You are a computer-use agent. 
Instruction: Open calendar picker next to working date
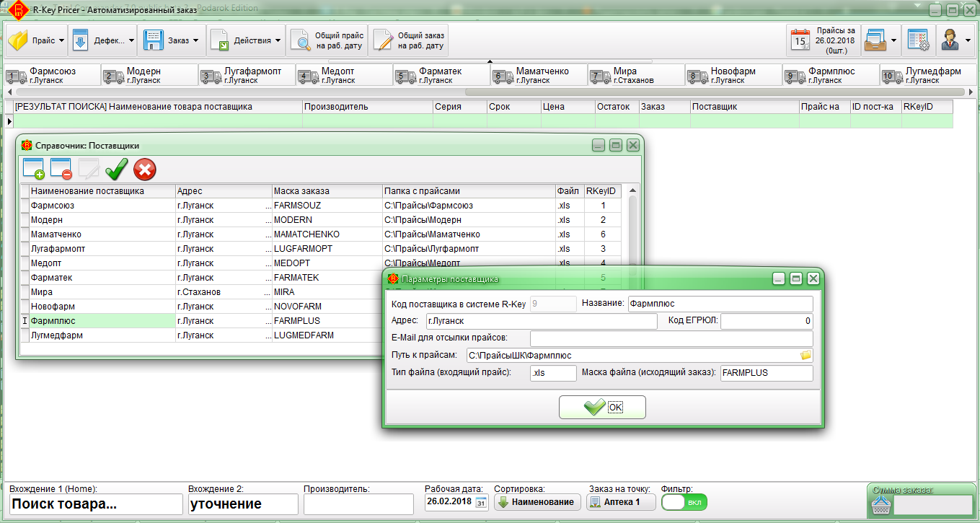coord(481,502)
